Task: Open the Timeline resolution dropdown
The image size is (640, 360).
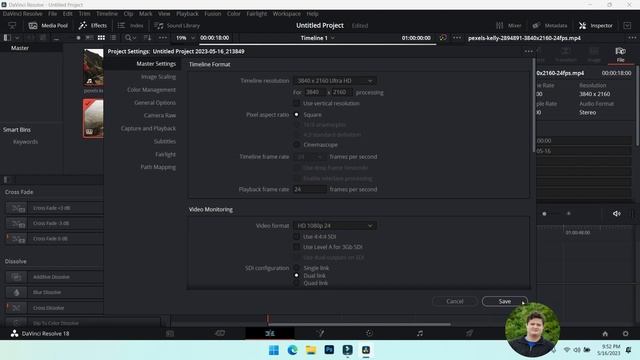Action: pyautogui.click(x=334, y=81)
